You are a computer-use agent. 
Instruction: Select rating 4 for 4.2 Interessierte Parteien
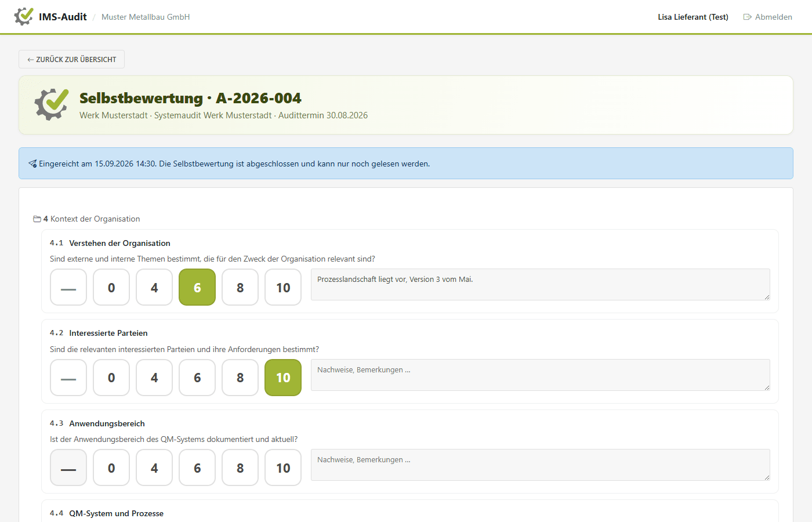point(154,378)
